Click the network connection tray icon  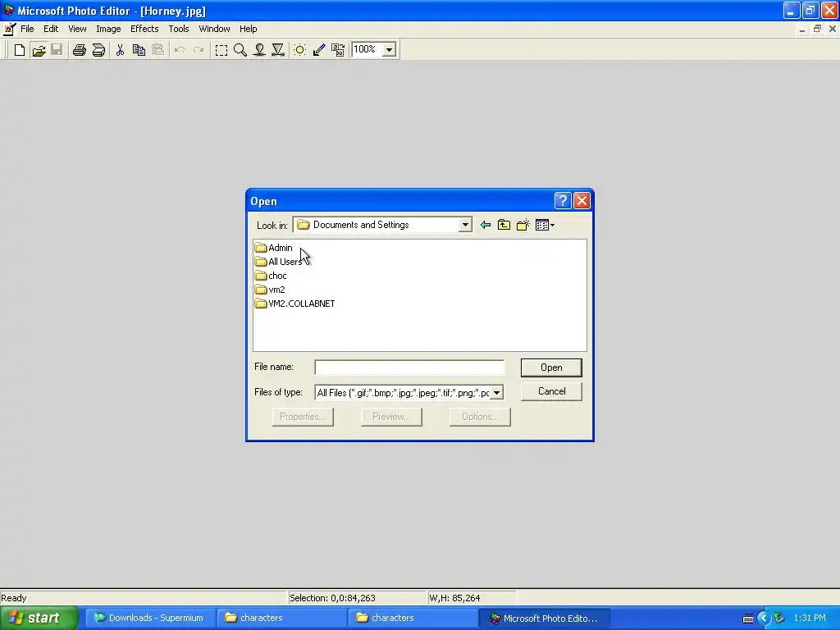tap(779, 619)
